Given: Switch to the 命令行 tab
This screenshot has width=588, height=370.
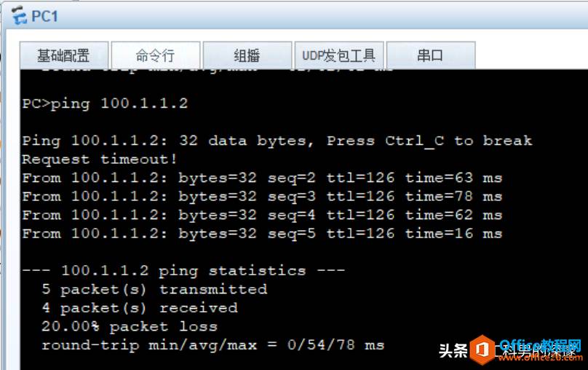Looking at the screenshot, I should point(156,55).
